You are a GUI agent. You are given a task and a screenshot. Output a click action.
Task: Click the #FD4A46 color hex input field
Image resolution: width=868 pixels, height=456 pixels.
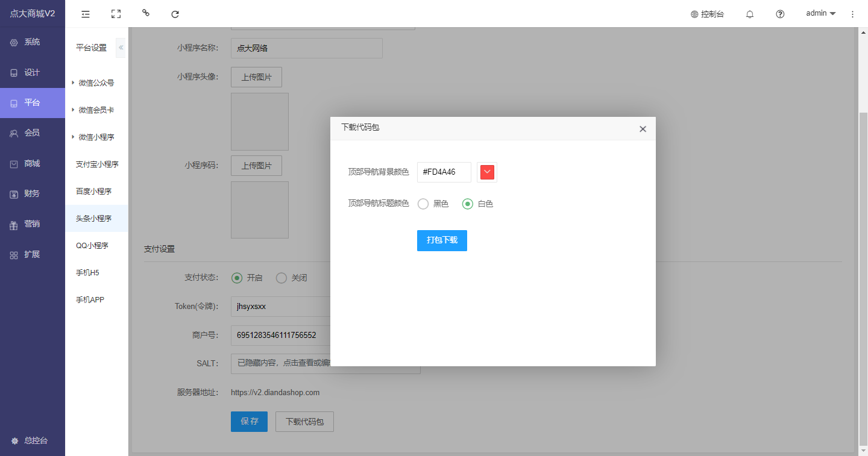(x=444, y=172)
